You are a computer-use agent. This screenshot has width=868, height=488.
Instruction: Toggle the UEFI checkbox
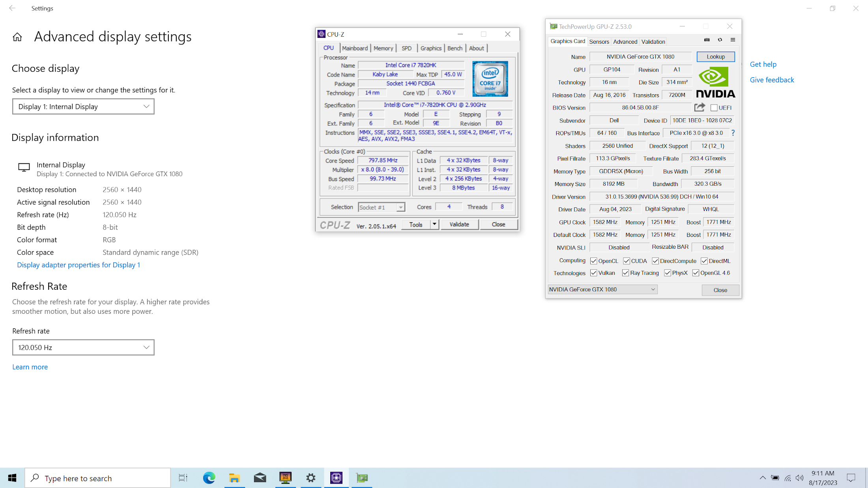(x=714, y=108)
